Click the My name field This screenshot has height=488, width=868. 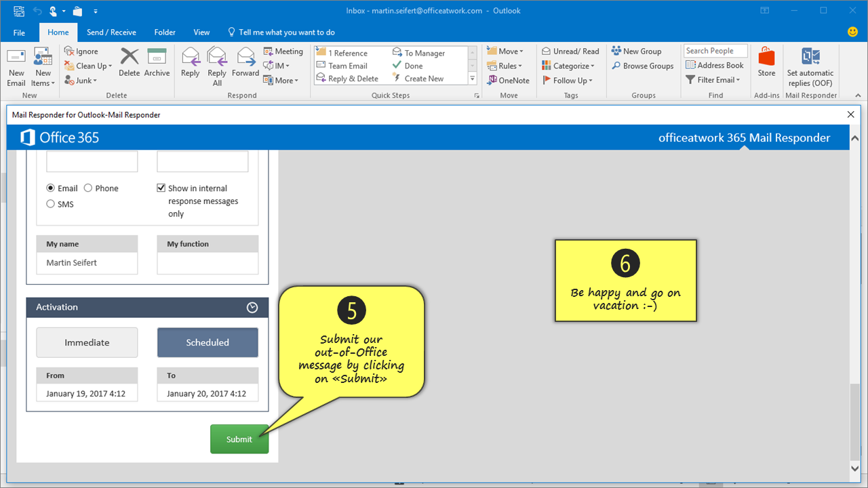(x=87, y=263)
